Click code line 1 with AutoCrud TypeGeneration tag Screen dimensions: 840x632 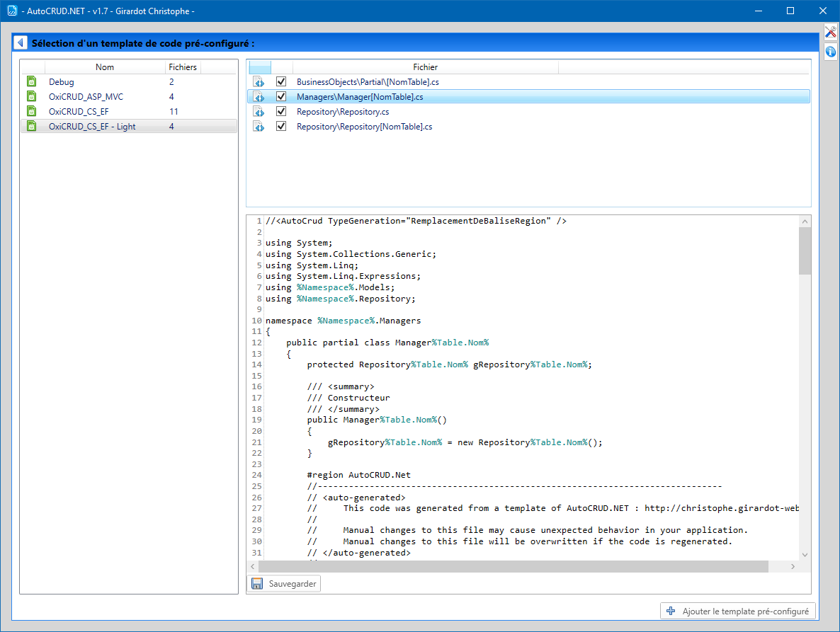pos(416,221)
